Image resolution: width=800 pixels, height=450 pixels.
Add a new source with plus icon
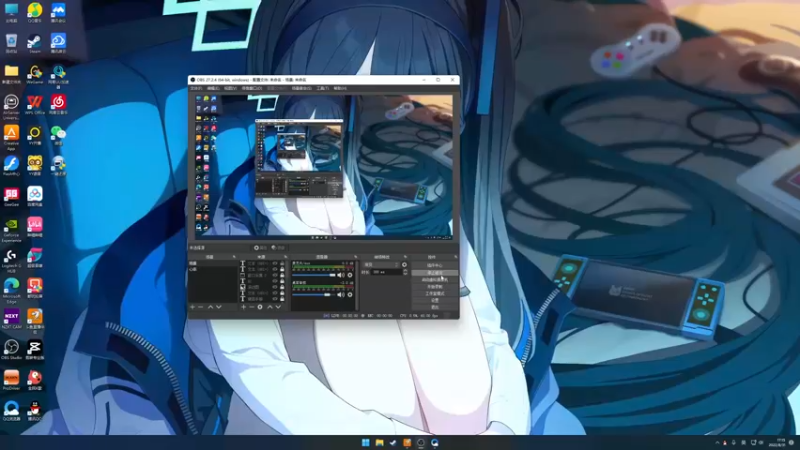point(243,307)
